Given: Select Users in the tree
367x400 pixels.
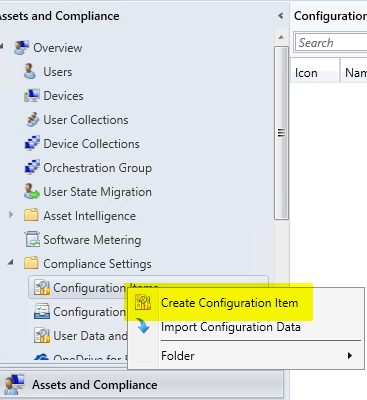Looking at the screenshot, I should tap(58, 72).
